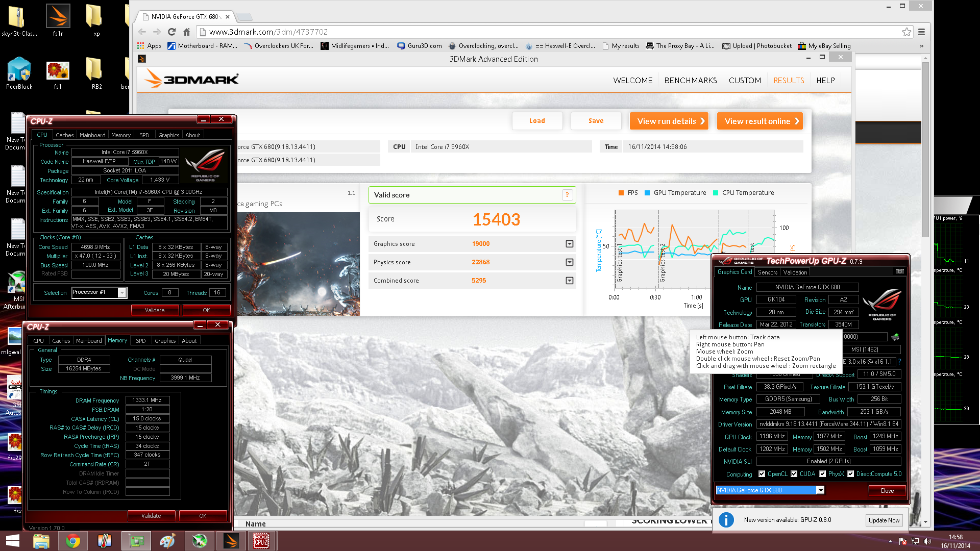Click Validate in top CPU-Z window

(x=155, y=310)
